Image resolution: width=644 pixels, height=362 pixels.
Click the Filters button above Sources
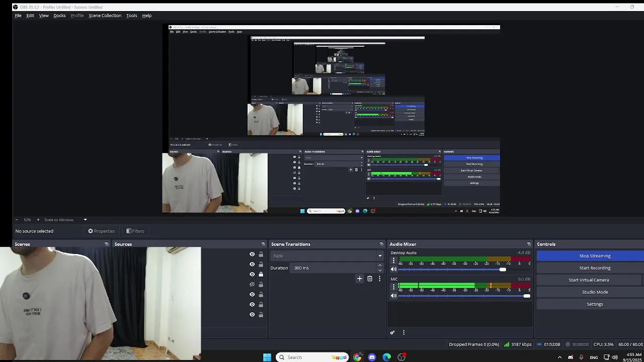[135, 231]
